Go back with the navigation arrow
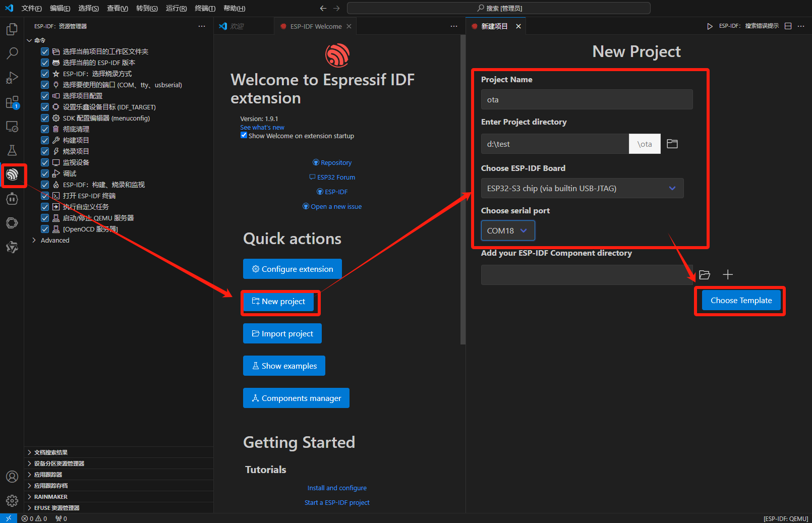Viewport: 812px width, 523px height. tap(323, 8)
